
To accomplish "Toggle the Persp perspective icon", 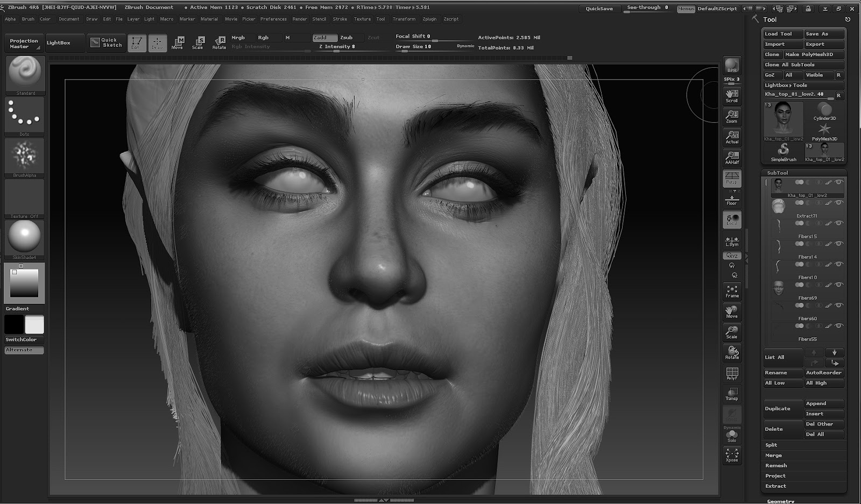I will 732,178.
